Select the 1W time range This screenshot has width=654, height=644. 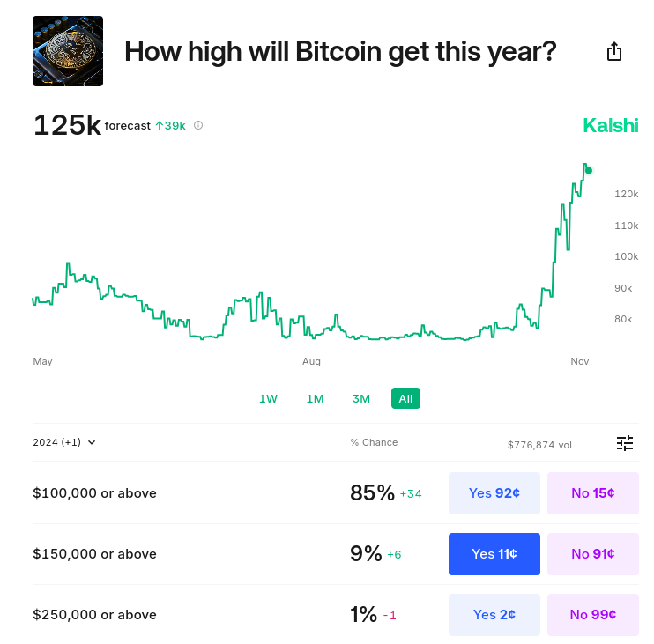click(x=268, y=398)
